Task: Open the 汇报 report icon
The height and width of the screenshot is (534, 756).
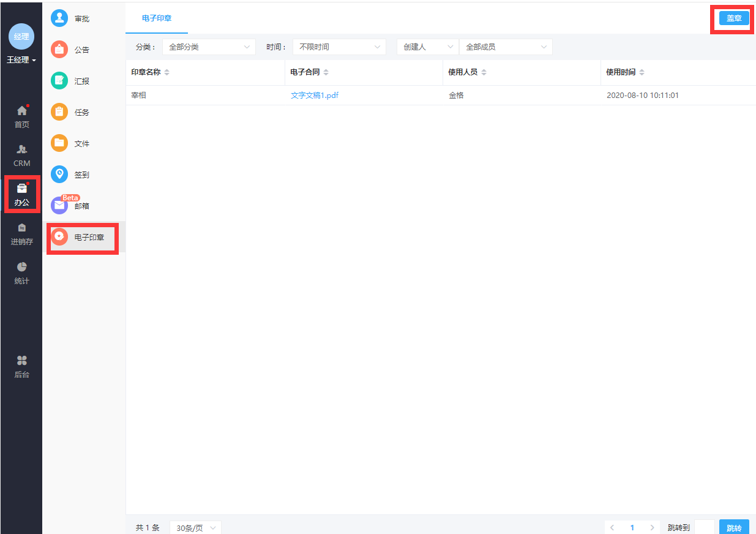Action: (59, 81)
